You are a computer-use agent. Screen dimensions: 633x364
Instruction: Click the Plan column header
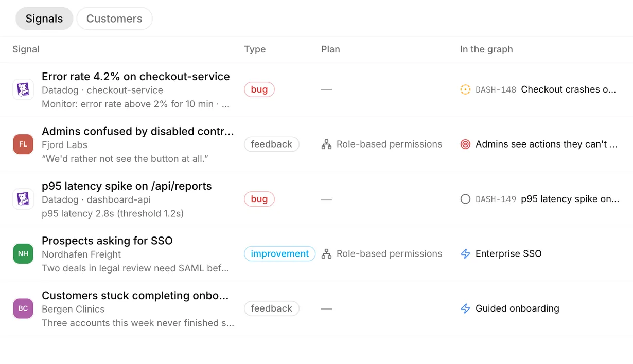(330, 49)
